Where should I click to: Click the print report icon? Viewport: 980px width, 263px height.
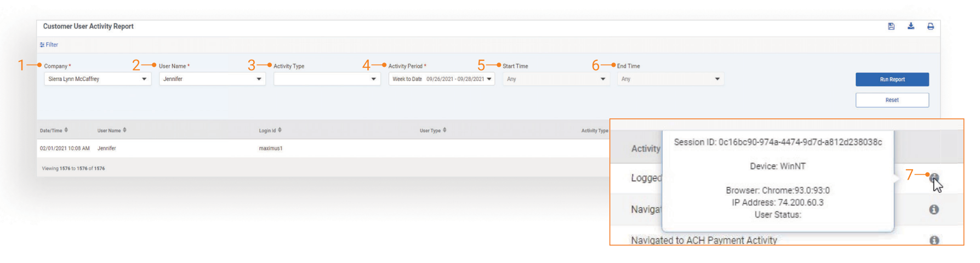click(x=931, y=26)
